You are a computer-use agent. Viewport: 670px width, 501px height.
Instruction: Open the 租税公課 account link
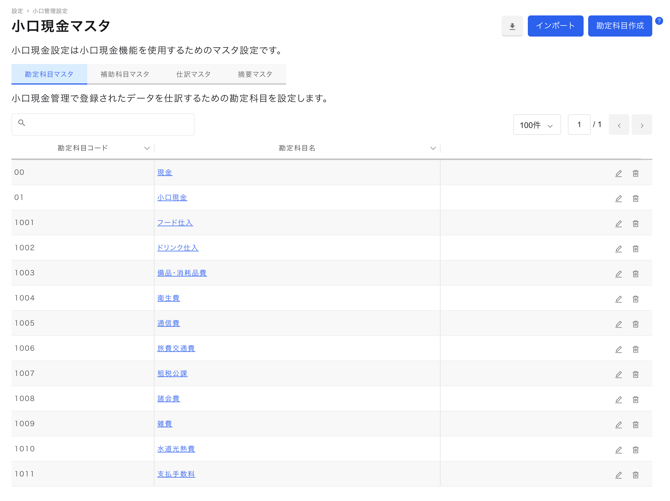pos(172,374)
